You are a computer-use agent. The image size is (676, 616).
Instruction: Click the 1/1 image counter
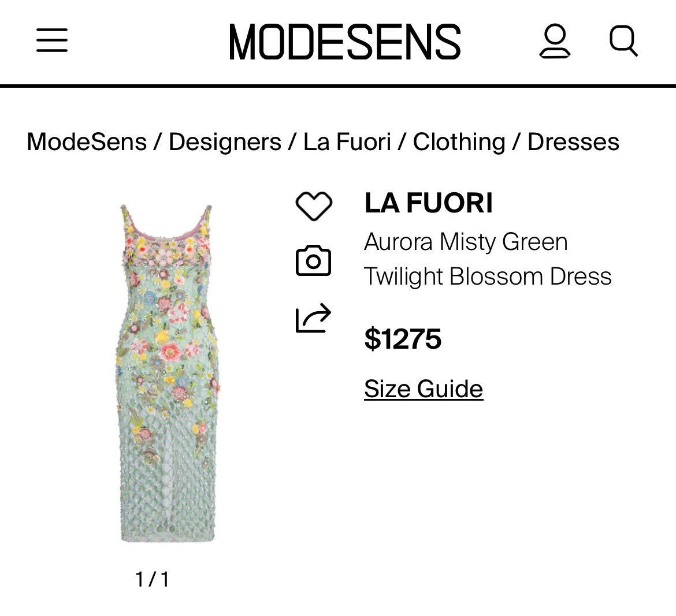[x=153, y=578]
